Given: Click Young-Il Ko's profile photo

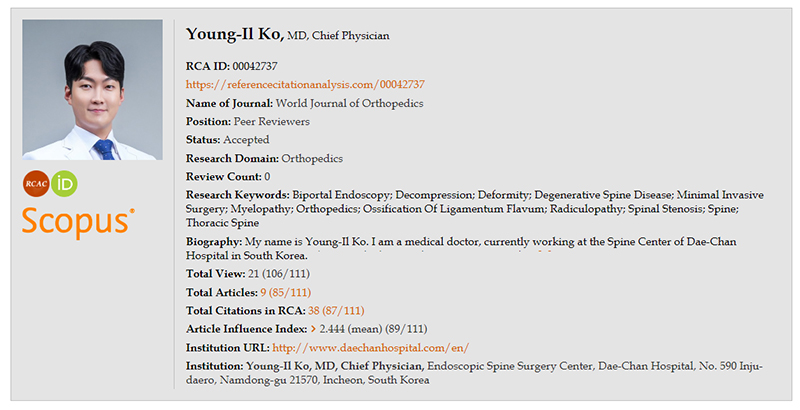Looking at the screenshot, I should 92,90.
